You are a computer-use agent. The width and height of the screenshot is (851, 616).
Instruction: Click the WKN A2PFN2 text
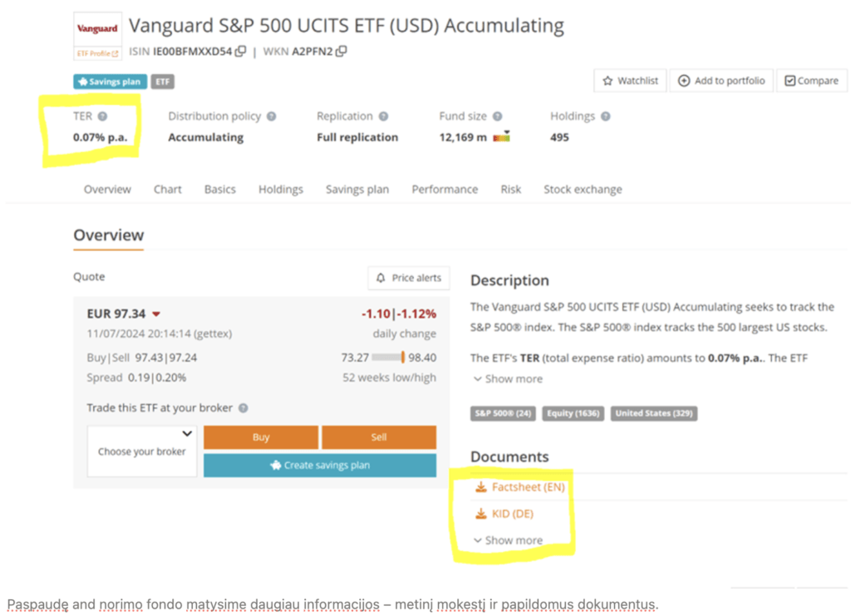(298, 52)
